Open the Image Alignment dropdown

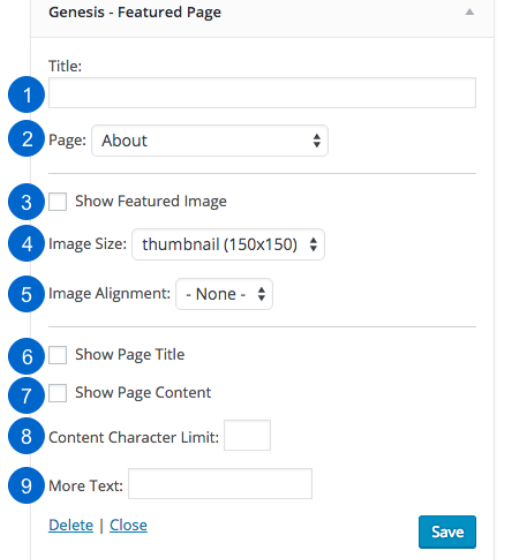(224, 294)
